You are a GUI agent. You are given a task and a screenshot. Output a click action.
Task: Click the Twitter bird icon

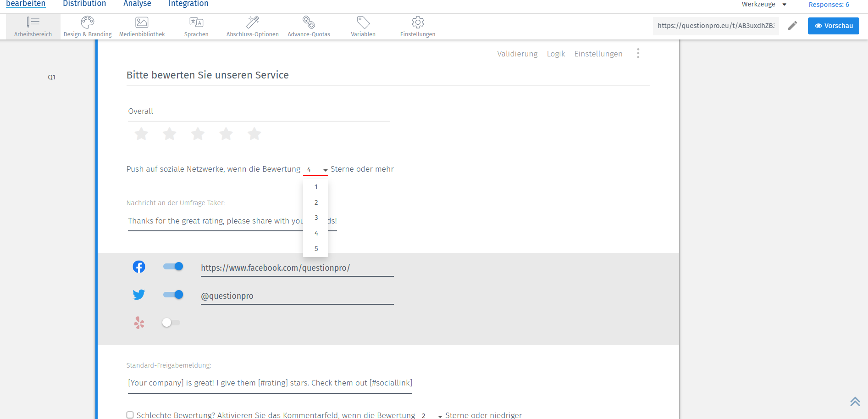139,295
